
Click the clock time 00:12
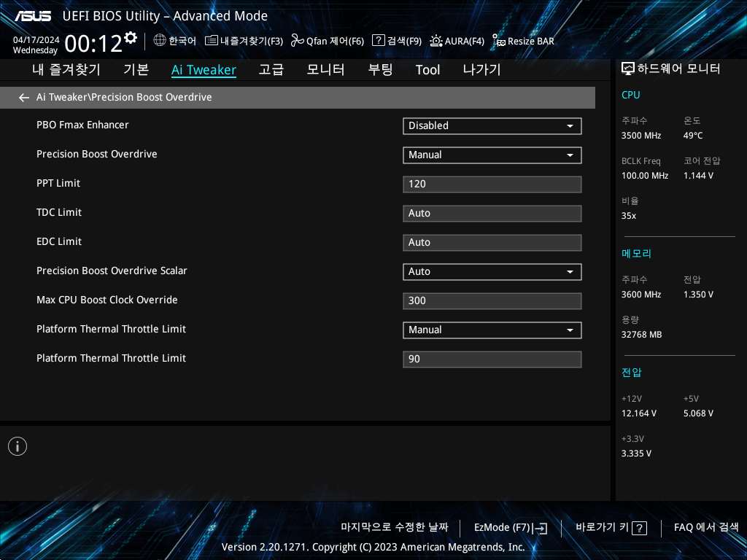pyautogui.click(x=93, y=44)
